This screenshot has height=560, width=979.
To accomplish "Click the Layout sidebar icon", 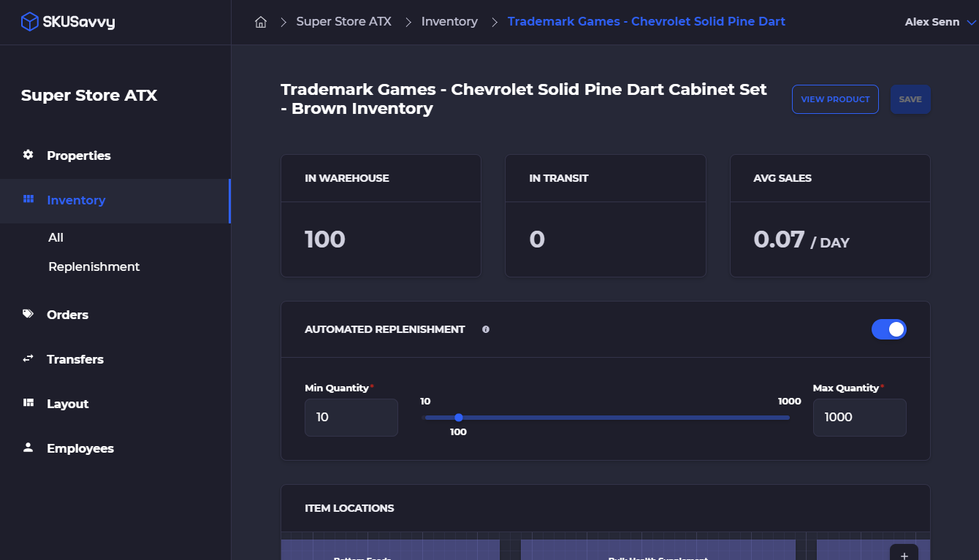I will [x=28, y=403].
